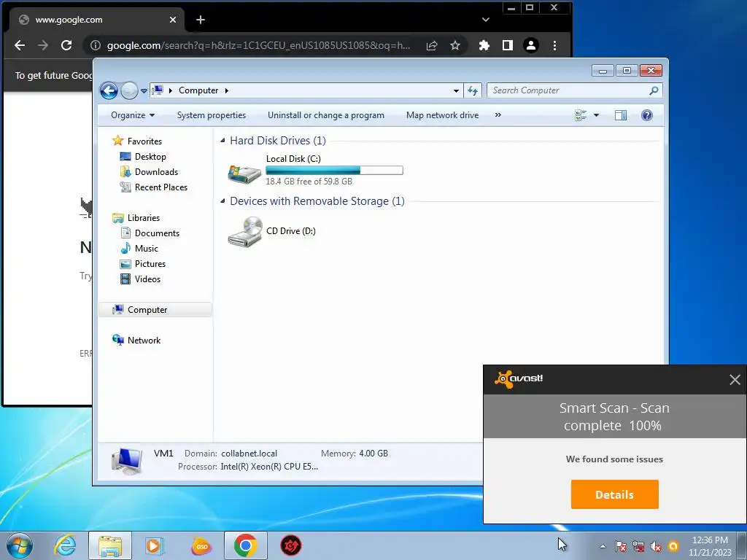
Task: Open the recent pages dropdown arrow
Action: coord(144,90)
